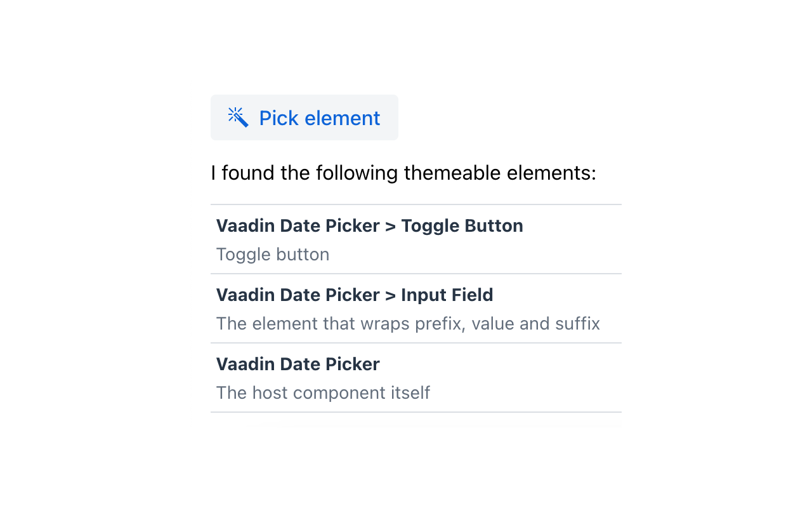Viewport: 812px width, 508px height.
Task: Click the 'I found the following themeable elements' text
Action: [x=403, y=173]
